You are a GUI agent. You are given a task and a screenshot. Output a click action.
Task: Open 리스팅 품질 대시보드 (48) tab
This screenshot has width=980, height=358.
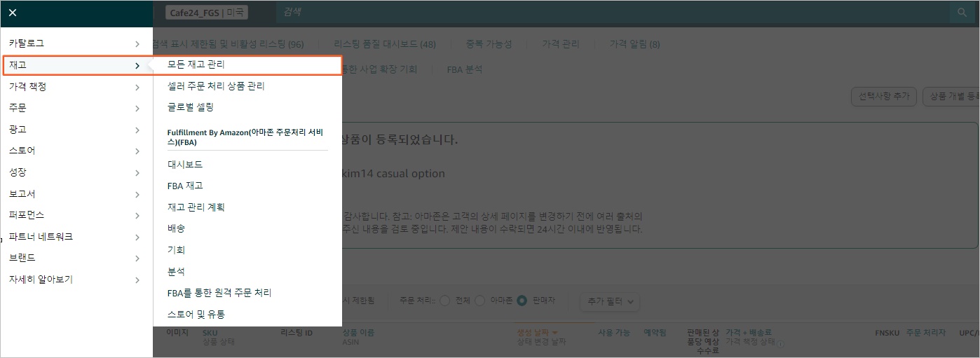click(x=385, y=44)
